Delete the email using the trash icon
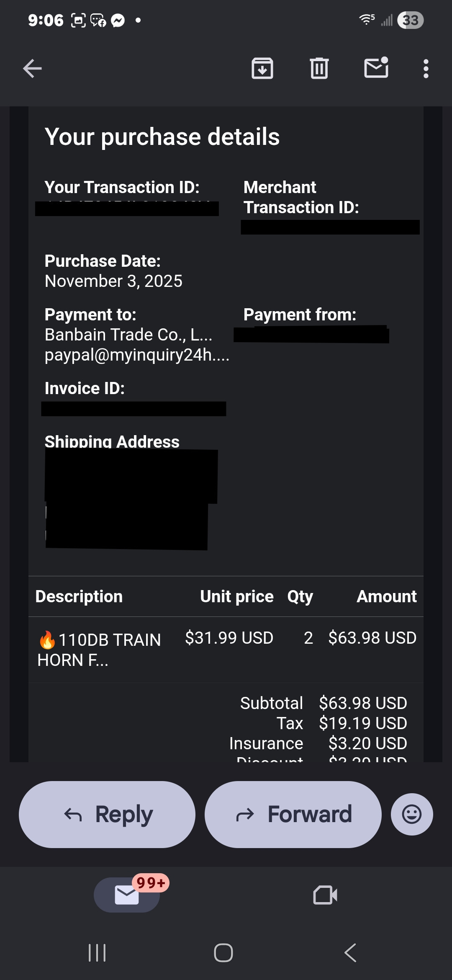 point(319,69)
